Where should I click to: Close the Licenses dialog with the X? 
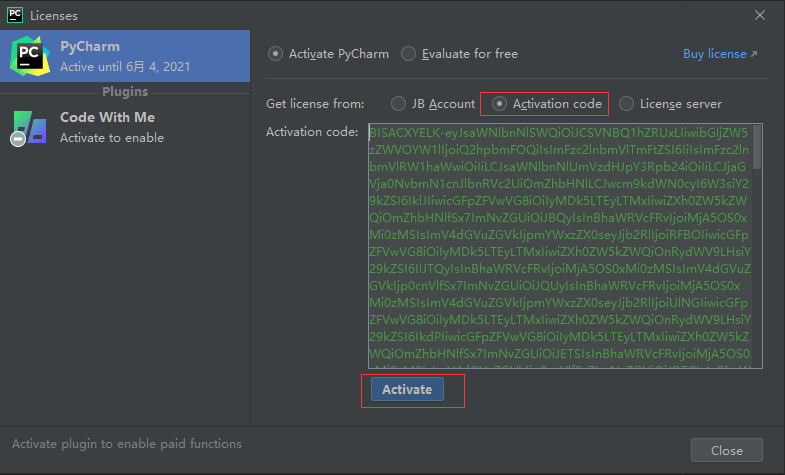759,16
